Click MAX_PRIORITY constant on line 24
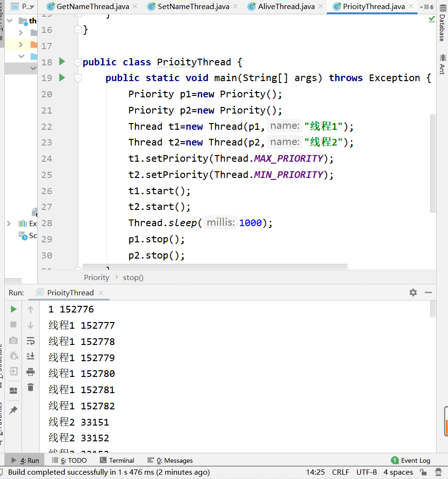This screenshot has height=479, width=448. point(289,158)
